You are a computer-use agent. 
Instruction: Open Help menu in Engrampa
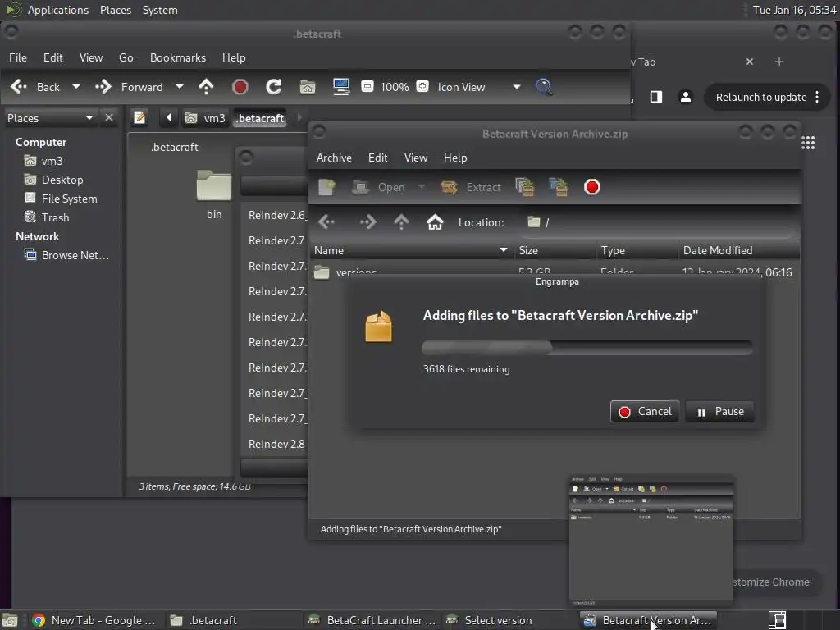point(455,157)
